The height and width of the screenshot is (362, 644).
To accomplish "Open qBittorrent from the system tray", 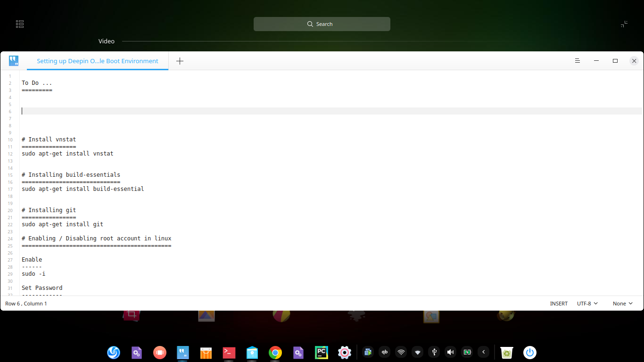I will tap(384, 352).
